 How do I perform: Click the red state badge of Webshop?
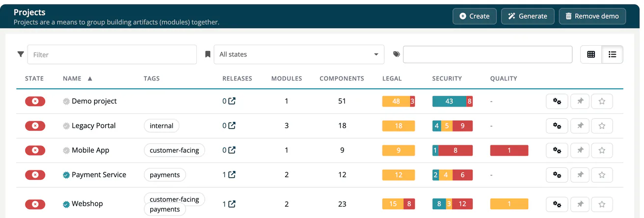point(35,204)
